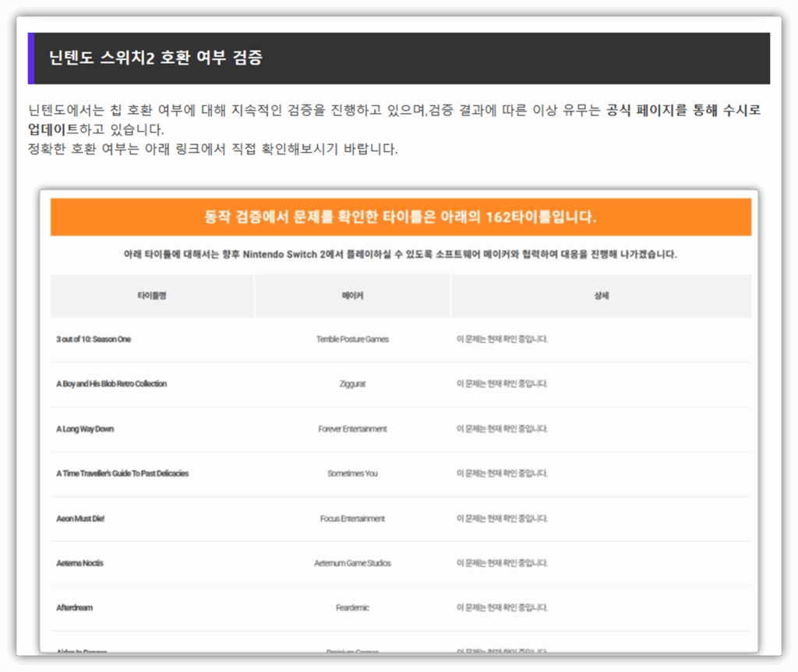Image resolution: width=798 pixels, height=672 pixels.
Task: Click the status text in the 3 out of 10 row
Action: coord(502,339)
